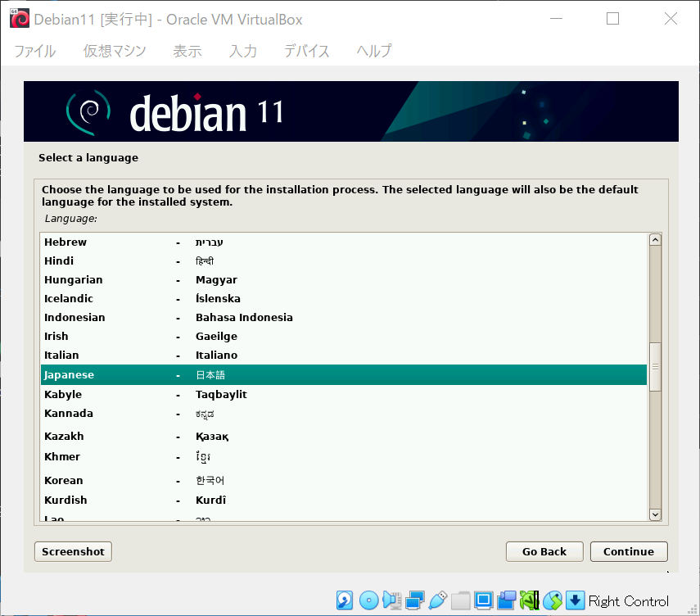
Task: Click the language list scrollbar thumb
Action: [655, 367]
